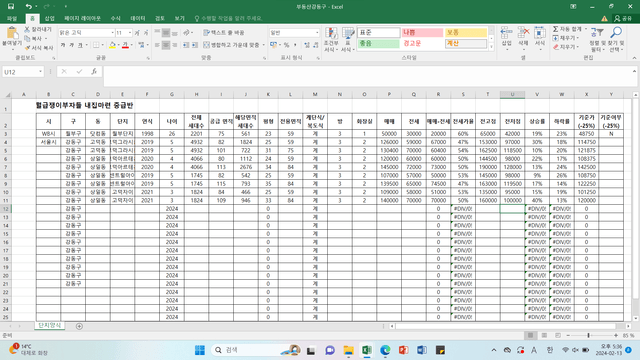Open Format as Table (표 서식)
640x360 pixels.
(x=348, y=39)
